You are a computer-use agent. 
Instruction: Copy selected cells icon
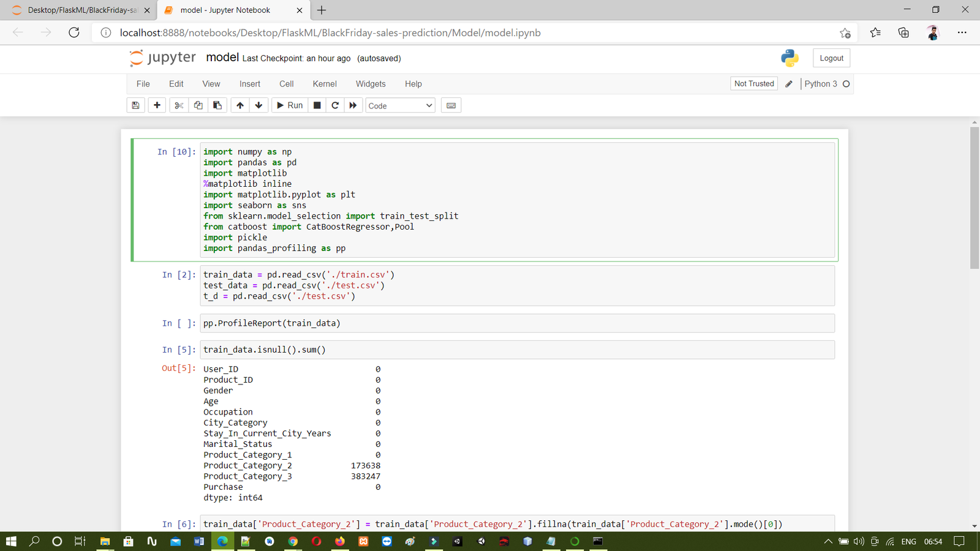[x=198, y=105]
